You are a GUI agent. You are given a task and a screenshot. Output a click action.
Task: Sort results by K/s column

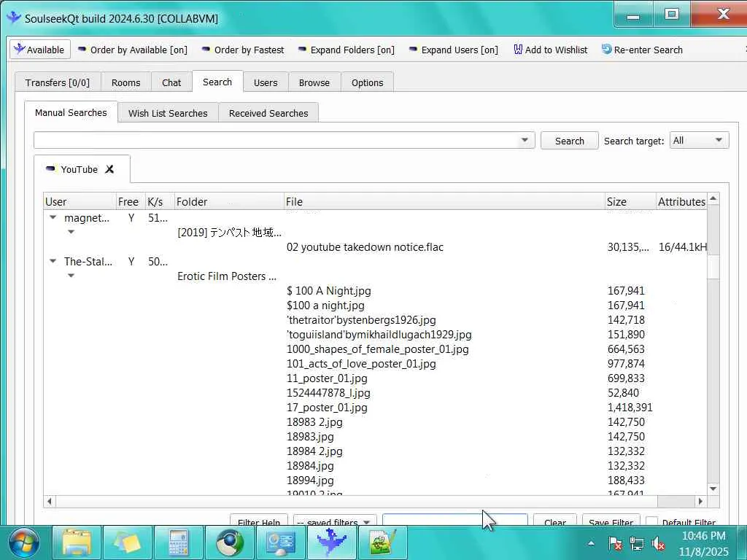point(160,201)
